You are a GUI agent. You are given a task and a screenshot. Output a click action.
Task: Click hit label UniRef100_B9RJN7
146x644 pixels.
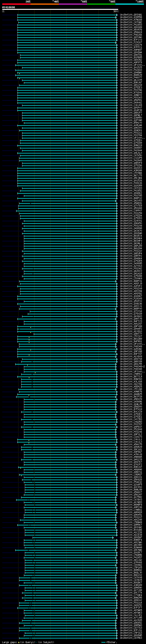[x=131, y=82]
